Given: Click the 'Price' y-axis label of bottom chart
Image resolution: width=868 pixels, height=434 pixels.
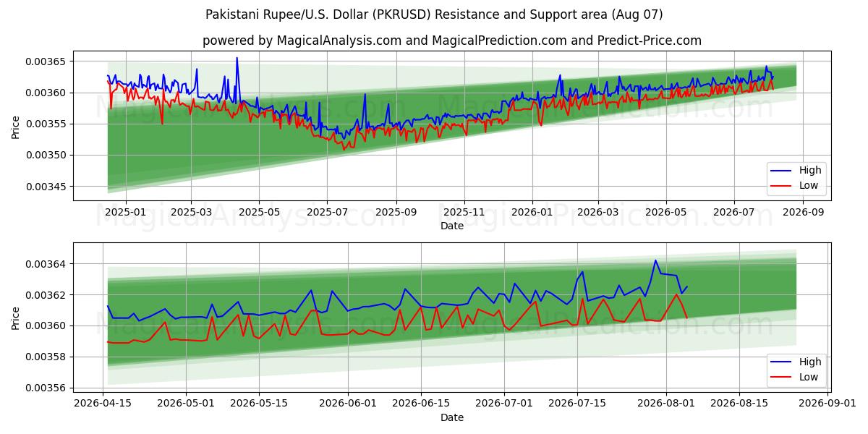Looking at the screenshot, I should 15,318.
